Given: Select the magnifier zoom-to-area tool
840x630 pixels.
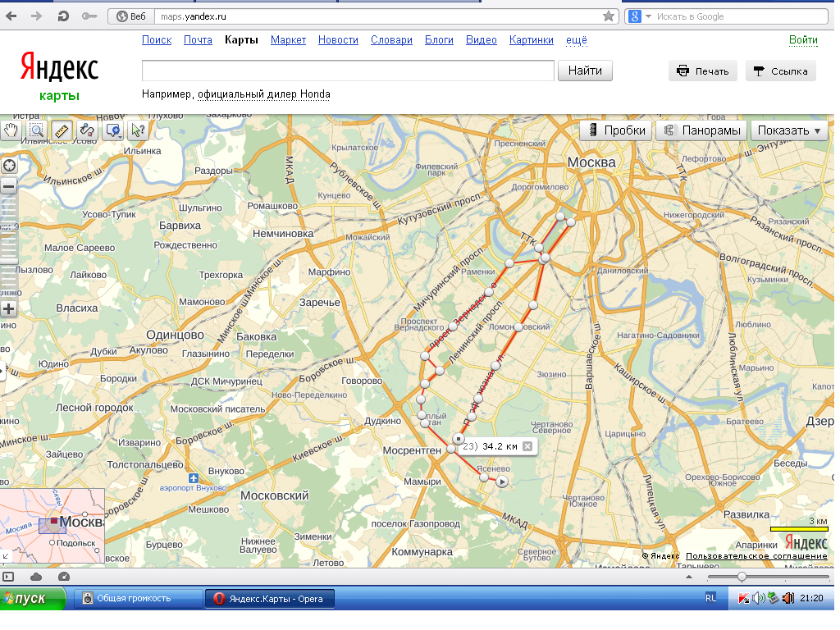Looking at the screenshot, I should point(37,130).
